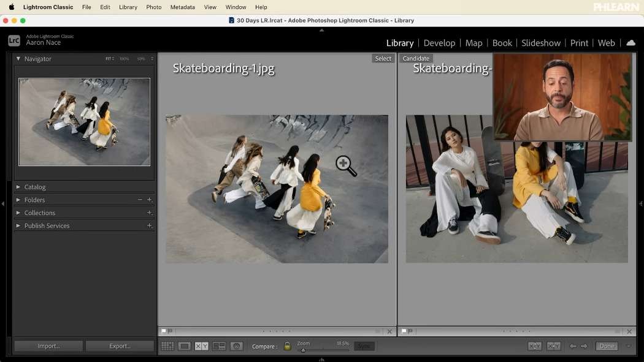Open the Map module
Screen dimensions: 644x362
coord(473,43)
